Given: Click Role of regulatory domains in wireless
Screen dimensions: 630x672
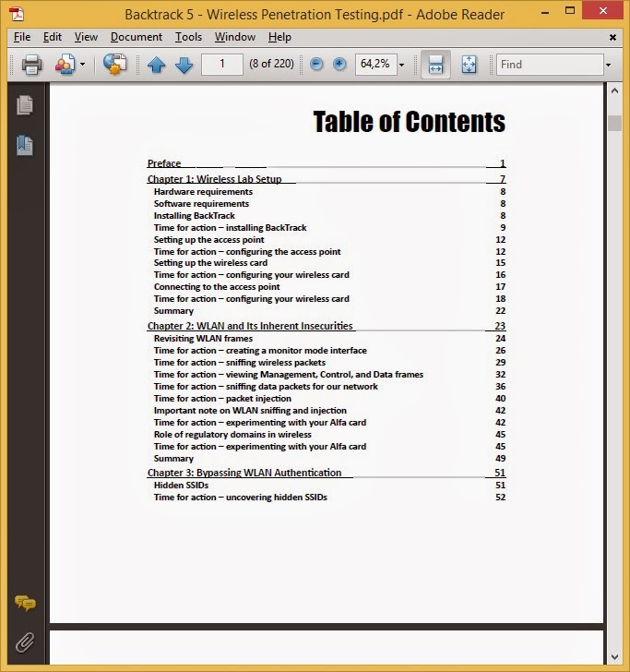Looking at the screenshot, I should (232, 434).
